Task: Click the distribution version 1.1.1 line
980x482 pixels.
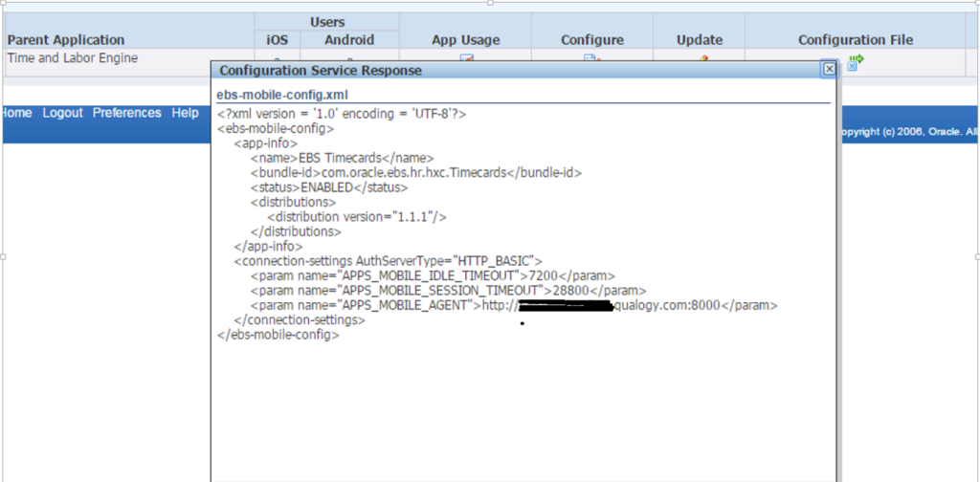Action: 357,217
